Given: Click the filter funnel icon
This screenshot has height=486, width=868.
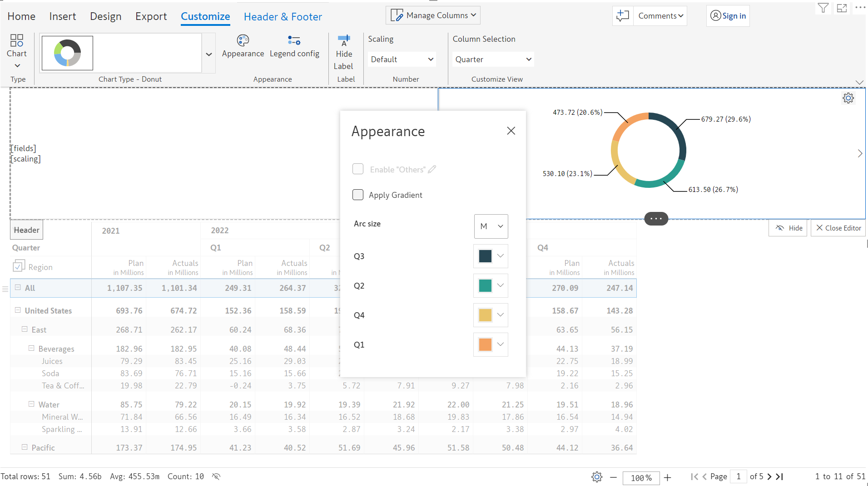Looking at the screenshot, I should pyautogui.click(x=823, y=8).
